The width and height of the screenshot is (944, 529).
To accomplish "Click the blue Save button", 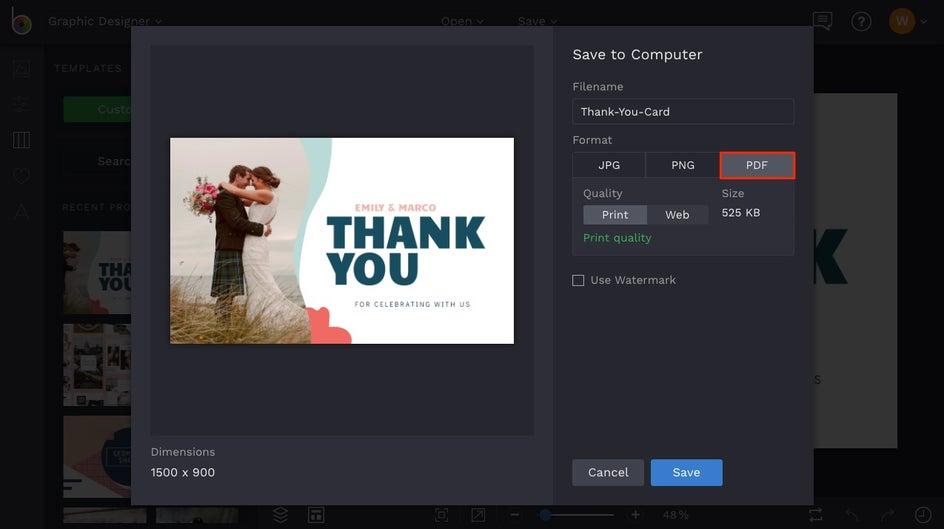I will pos(686,472).
